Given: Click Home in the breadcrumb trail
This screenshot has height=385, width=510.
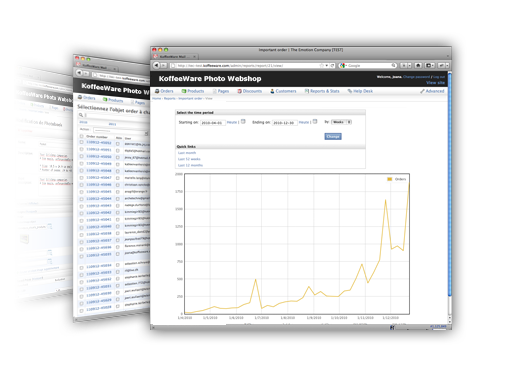Looking at the screenshot, I should 157,98.
